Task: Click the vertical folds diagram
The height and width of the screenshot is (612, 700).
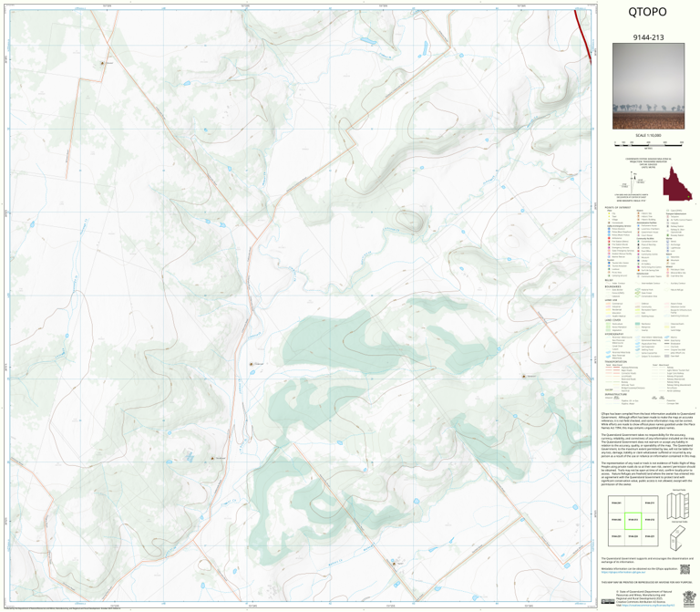Action: [x=678, y=503]
